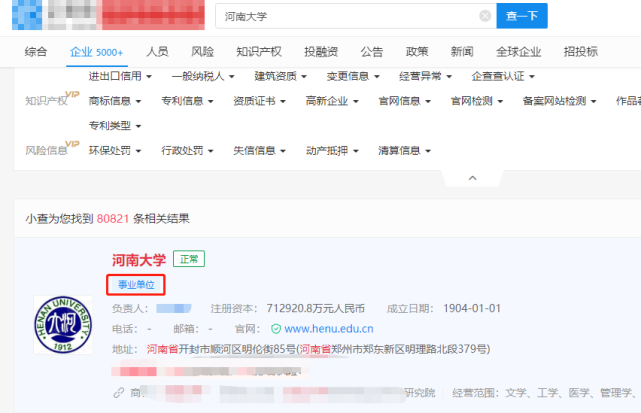
Task: Expand the 进出口信用 filter dropdown
Action: coord(120,76)
